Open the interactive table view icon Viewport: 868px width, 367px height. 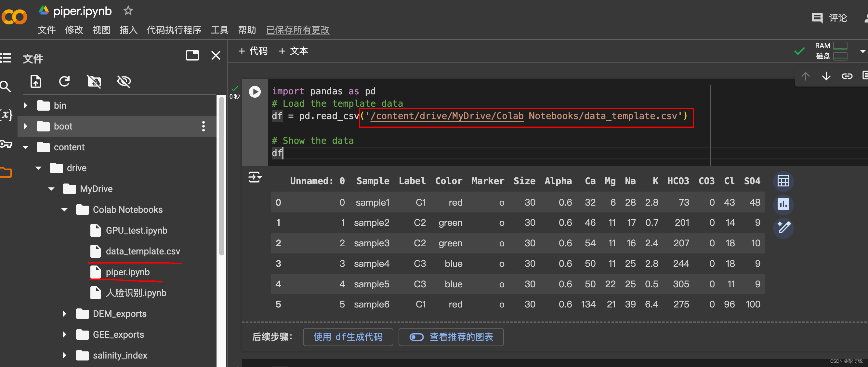(783, 181)
